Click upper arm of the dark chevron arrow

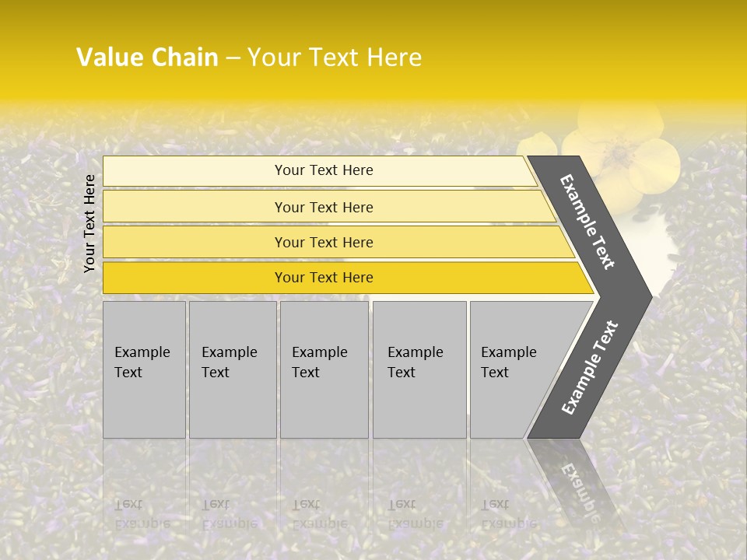point(589,222)
